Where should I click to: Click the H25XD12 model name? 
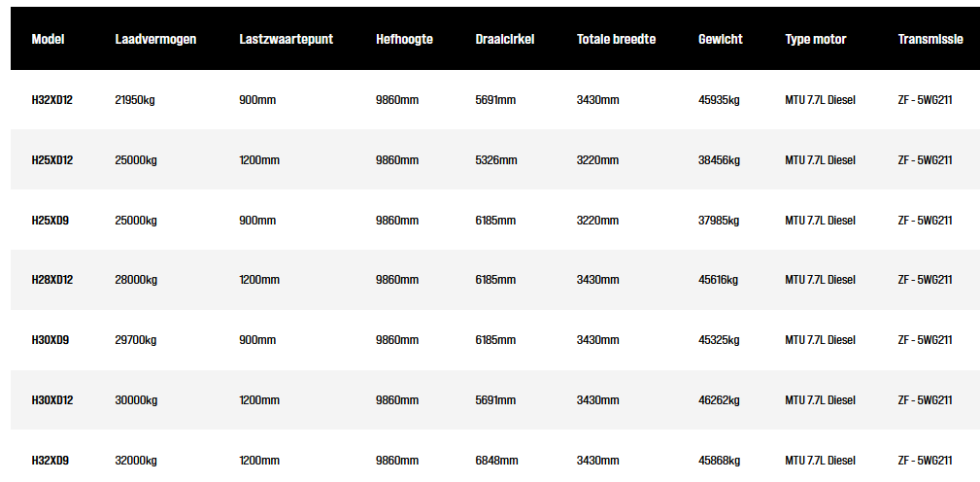tap(52, 160)
